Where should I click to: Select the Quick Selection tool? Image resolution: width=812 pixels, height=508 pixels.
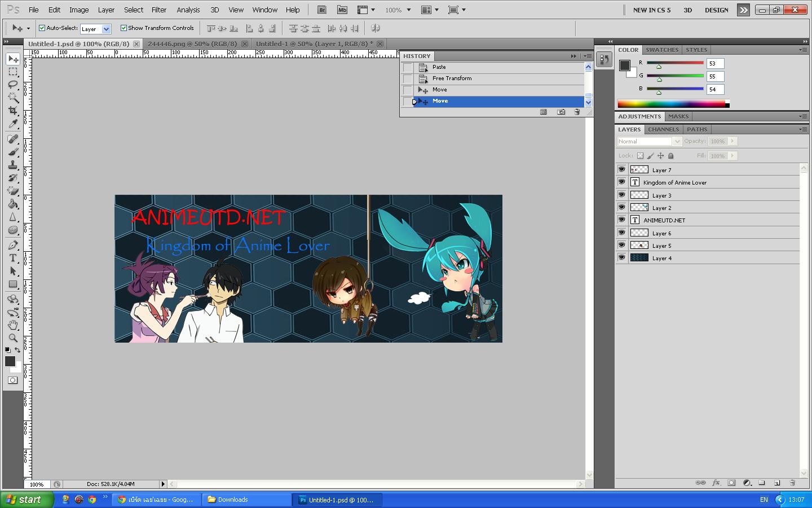click(x=13, y=98)
